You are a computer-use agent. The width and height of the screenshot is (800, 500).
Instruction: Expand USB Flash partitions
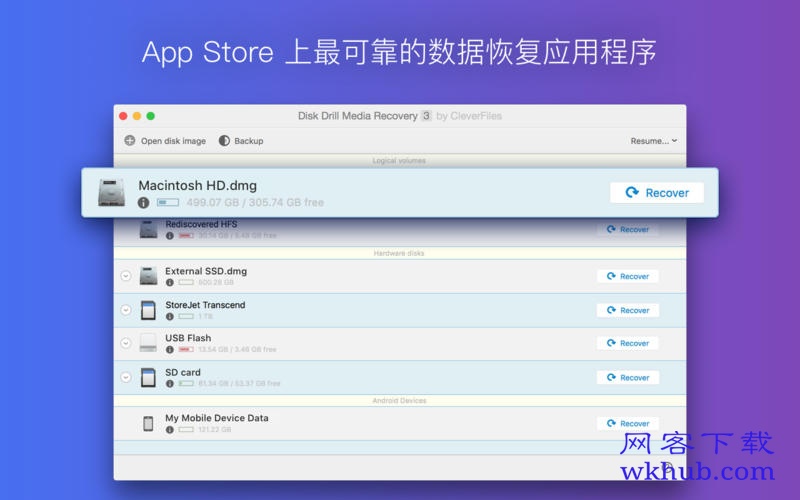[x=126, y=343]
